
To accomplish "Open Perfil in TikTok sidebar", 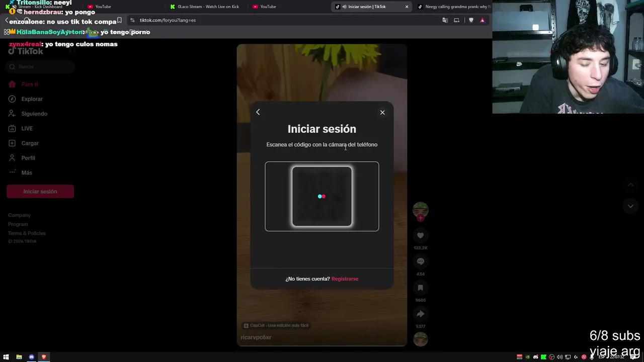I will click(28, 158).
